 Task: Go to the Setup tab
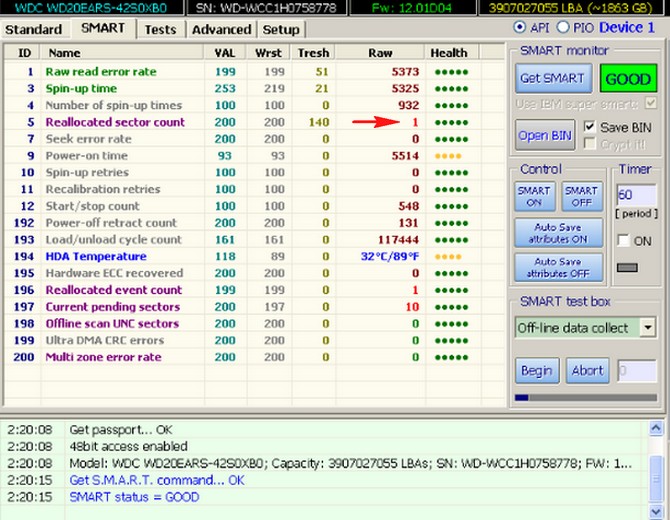281,29
